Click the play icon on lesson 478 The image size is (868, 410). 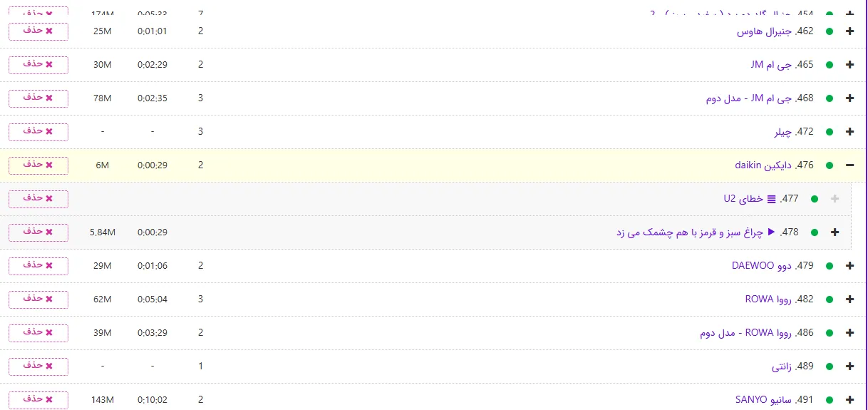click(770, 232)
